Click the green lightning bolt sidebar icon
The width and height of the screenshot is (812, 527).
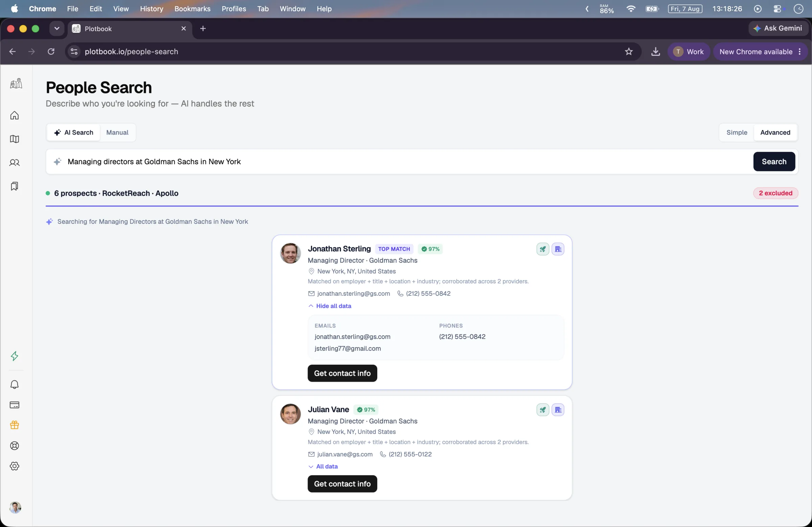pyautogui.click(x=14, y=356)
